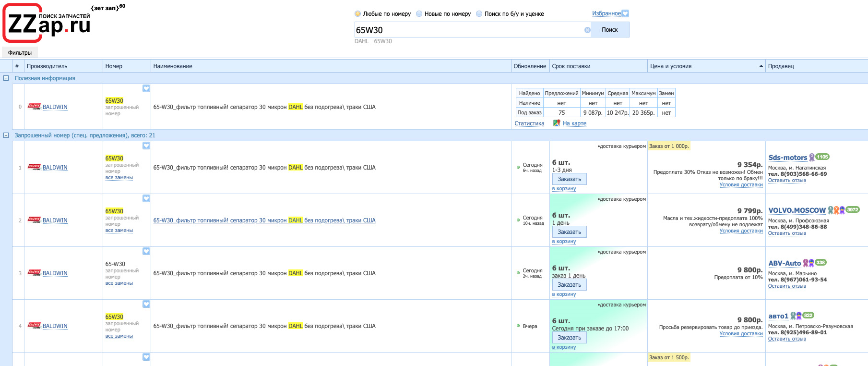
Task: Open 'Условия доставки' for авто1 offer
Action: click(741, 334)
